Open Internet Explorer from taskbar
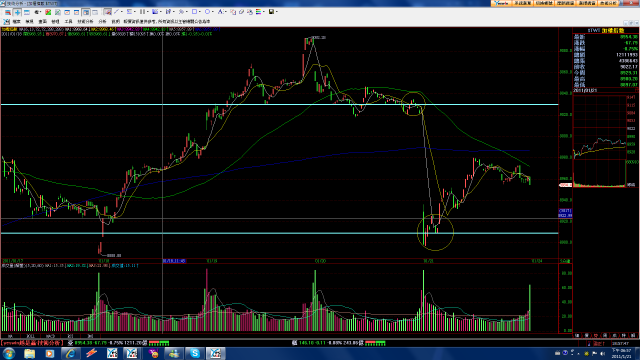Viewport: 640px width, 360px height. (70, 353)
